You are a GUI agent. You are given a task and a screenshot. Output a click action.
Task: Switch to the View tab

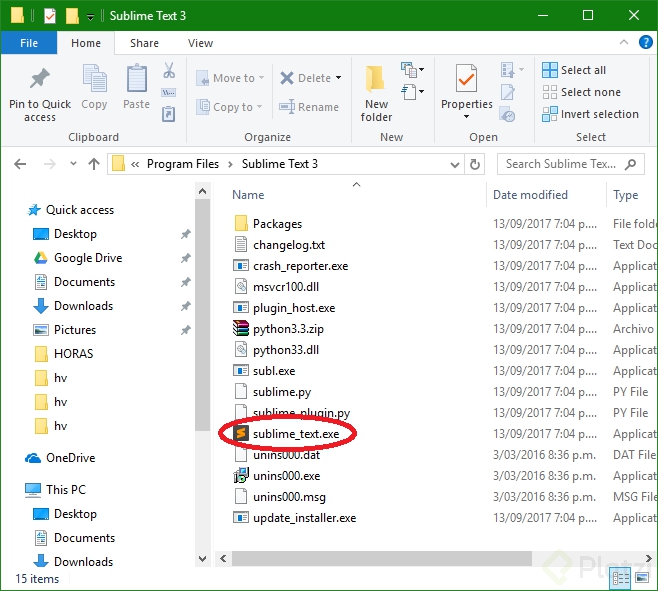coord(200,43)
